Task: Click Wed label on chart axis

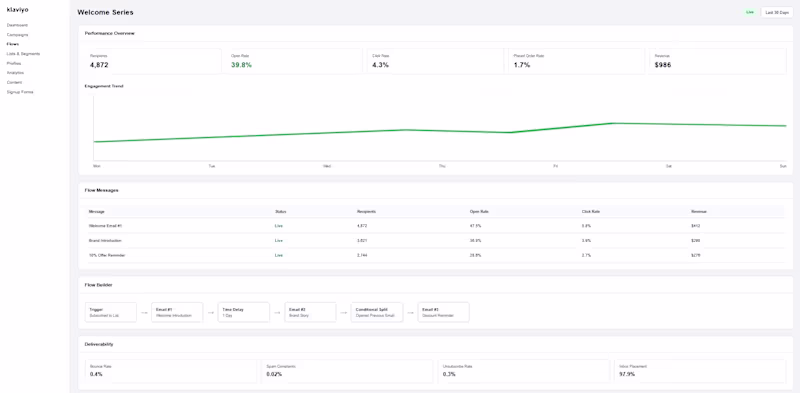Action: (x=327, y=166)
